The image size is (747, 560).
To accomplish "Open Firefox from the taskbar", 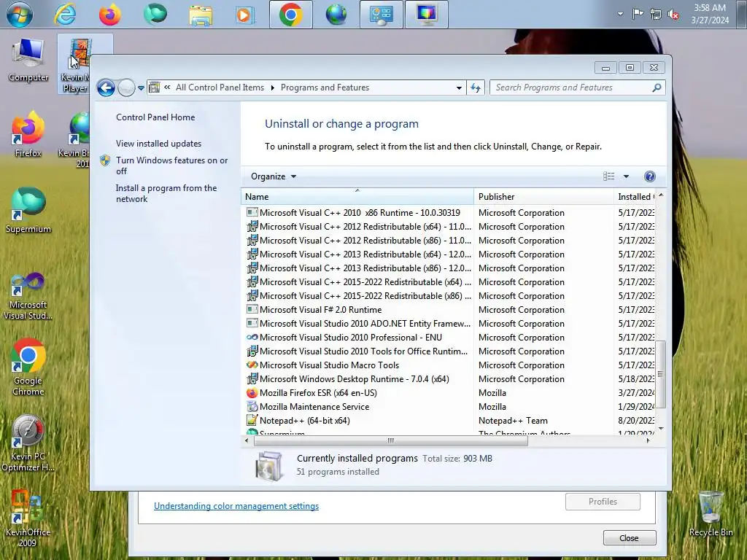I will click(110, 15).
